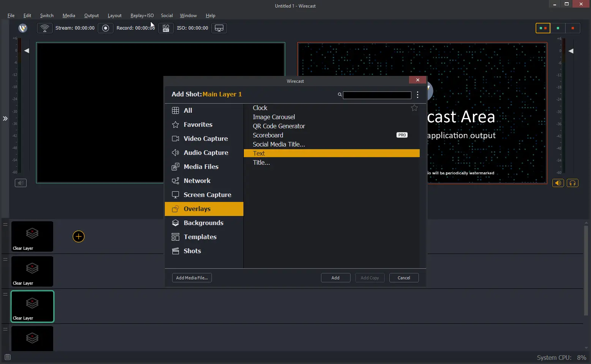This screenshot has height=364, width=591.
Task: Click the System CPU status text
Action: (561, 358)
